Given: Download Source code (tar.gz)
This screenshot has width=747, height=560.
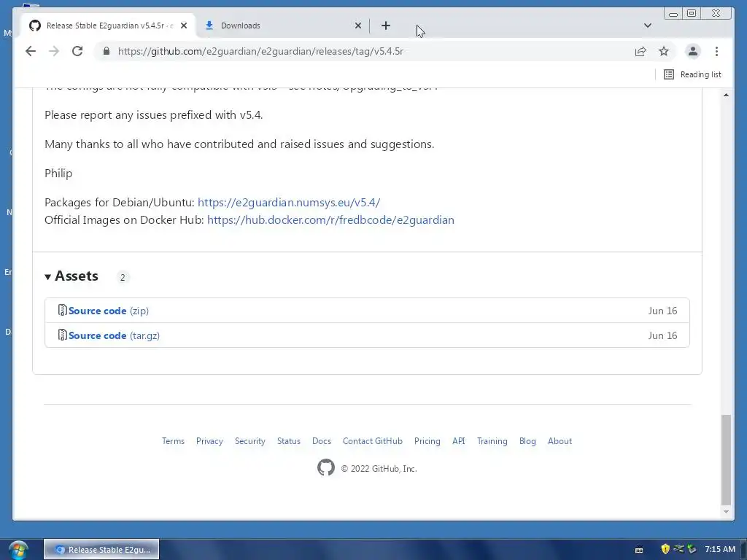Looking at the screenshot, I should (x=114, y=335).
